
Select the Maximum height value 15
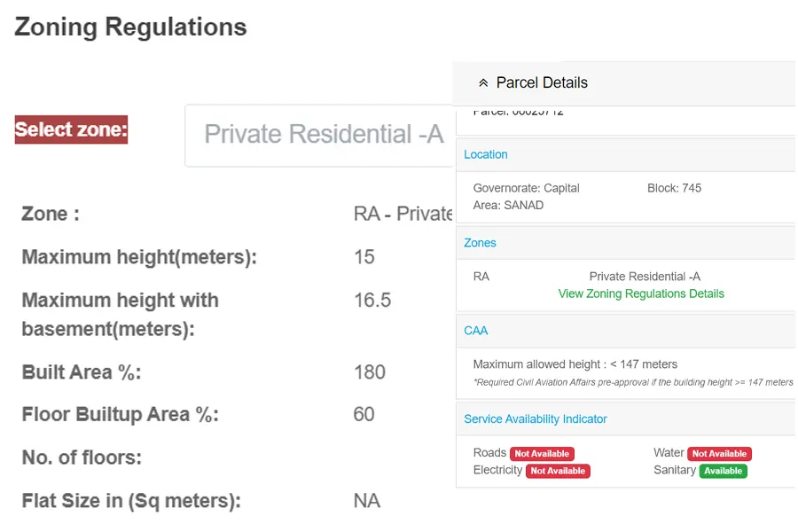tap(364, 257)
